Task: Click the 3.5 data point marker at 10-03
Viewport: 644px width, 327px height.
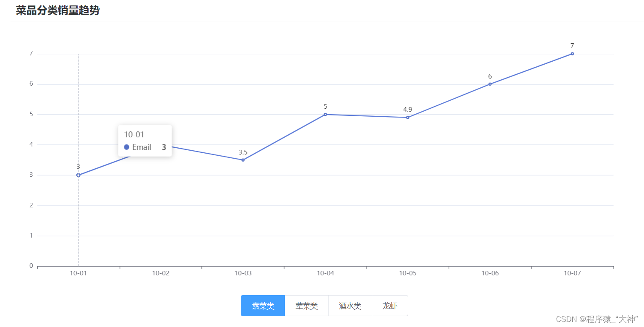Action: (243, 160)
